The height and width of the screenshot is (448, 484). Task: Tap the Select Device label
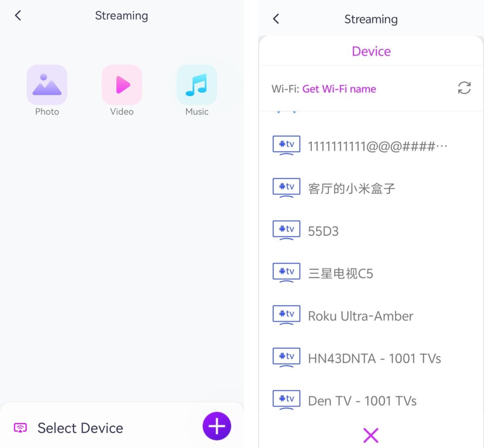tap(80, 428)
